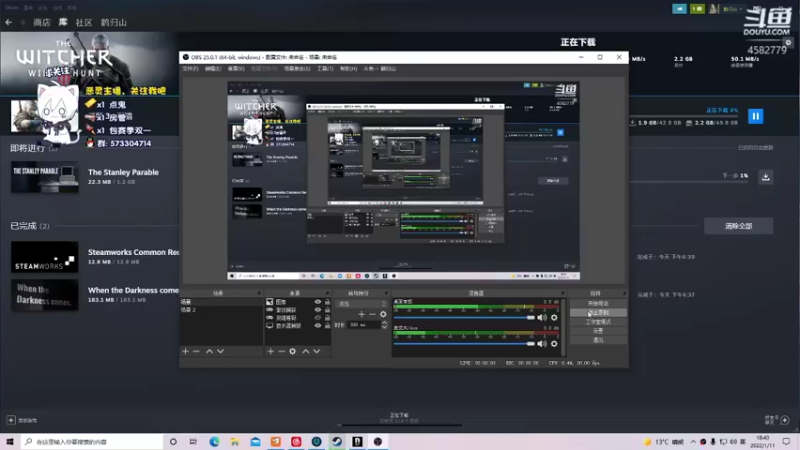Click 停止录制 stop recording button

click(598, 313)
